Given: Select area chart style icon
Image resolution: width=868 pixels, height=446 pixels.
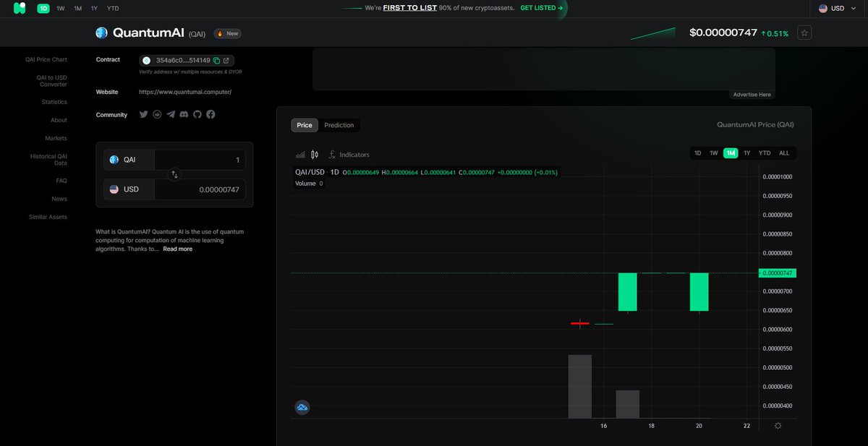Looking at the screenshot, I should 299,154.
